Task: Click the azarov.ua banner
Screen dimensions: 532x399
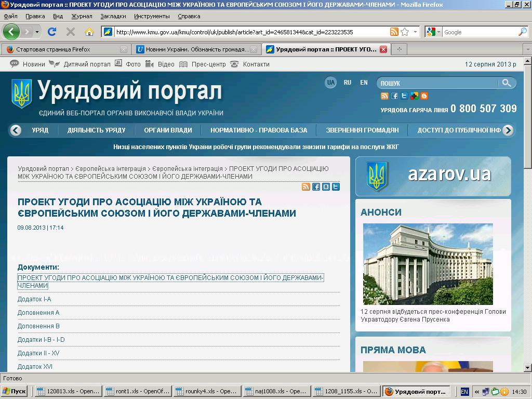Action: pos(433,177)
